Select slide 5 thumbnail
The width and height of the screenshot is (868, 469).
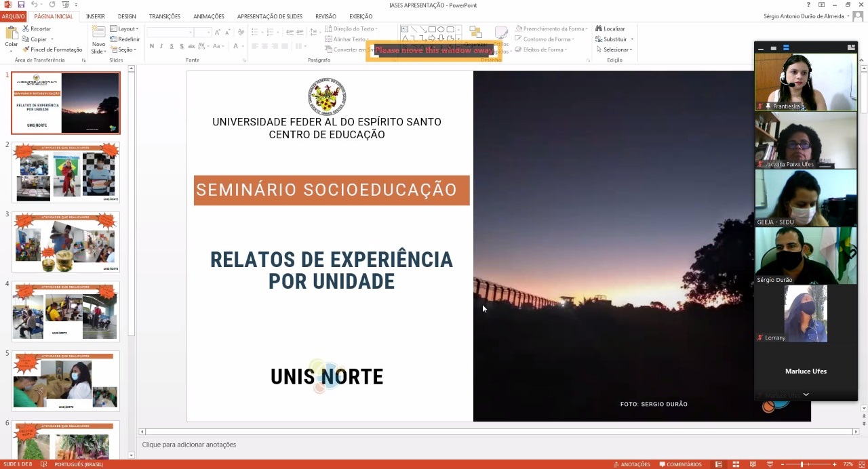coord(66,381)
